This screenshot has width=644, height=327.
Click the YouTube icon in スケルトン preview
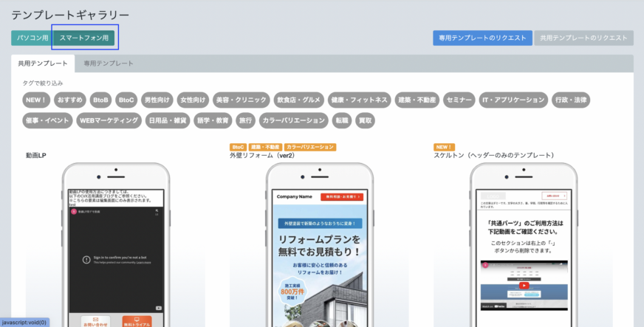(x=523, y=286)
